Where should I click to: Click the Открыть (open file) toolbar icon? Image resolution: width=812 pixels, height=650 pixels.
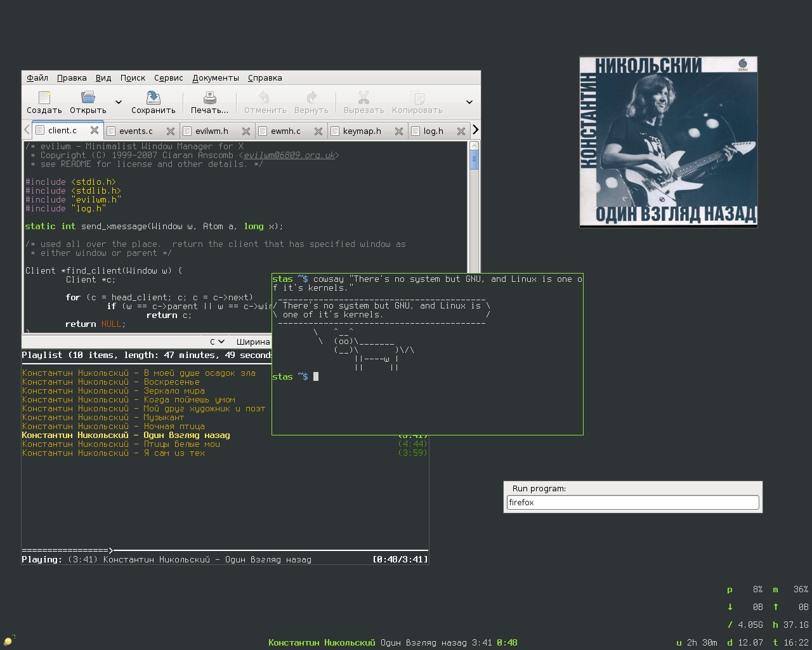[x=88, y=98]
